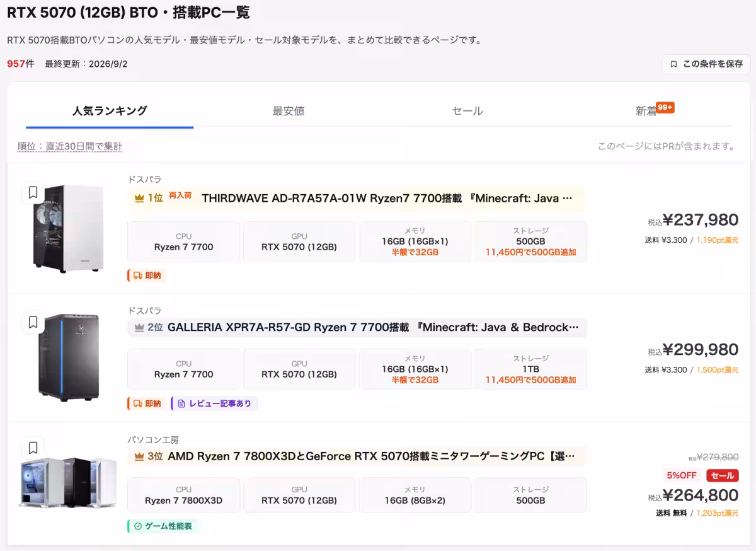The image size is (756, 551).
Task: Click the THIRDWAVE CPU Ryzen 7 7700 spec box
Action: click(183, 241)
